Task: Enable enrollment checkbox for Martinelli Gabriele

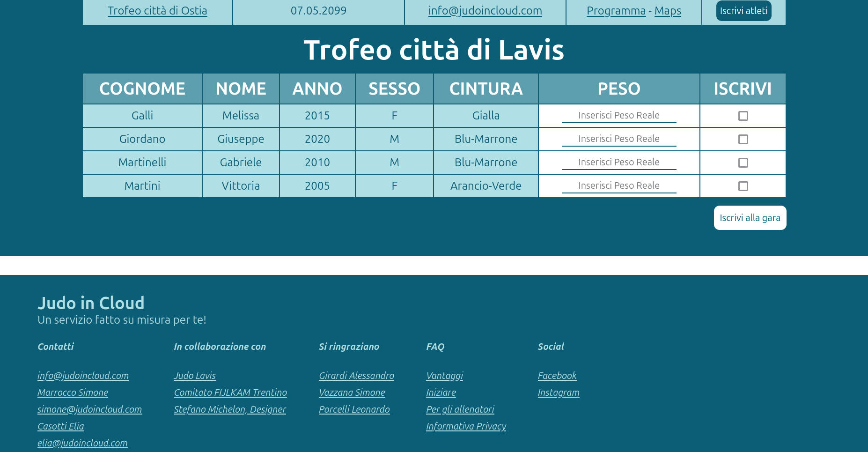Action: [x=743, y=163]
